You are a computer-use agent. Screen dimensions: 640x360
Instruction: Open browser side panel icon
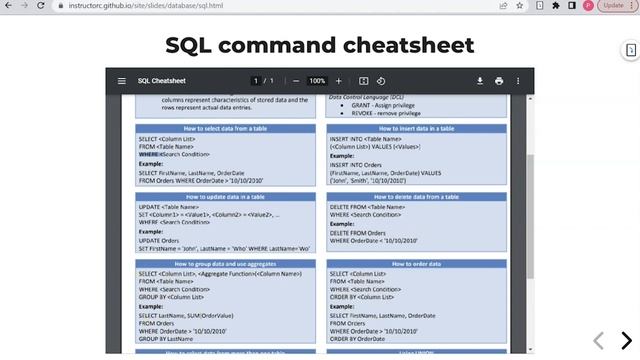coord(572,6)
